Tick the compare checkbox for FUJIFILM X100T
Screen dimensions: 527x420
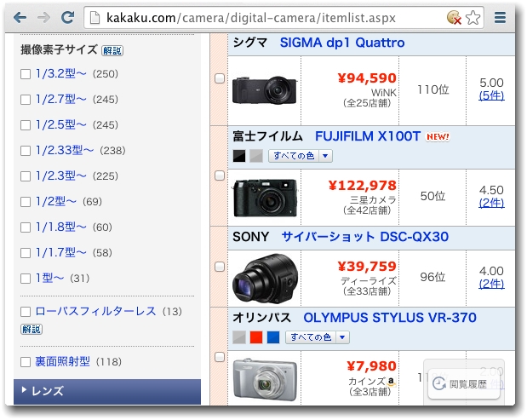pos(220,175)
